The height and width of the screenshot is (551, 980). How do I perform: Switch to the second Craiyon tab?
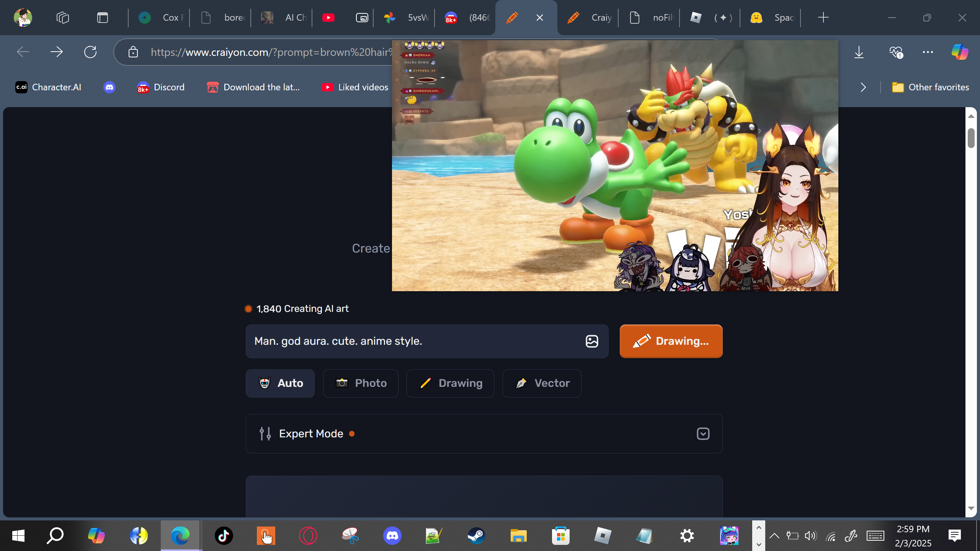pos(588,18)
